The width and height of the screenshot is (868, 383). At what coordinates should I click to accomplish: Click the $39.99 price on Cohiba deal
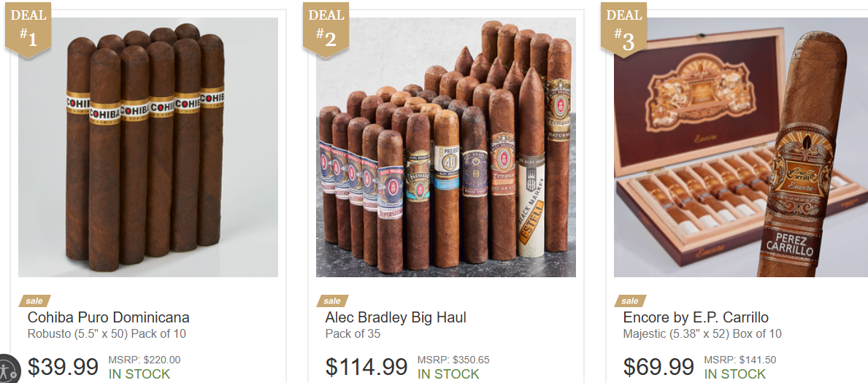pyautogui.click(x=63, y=367)
